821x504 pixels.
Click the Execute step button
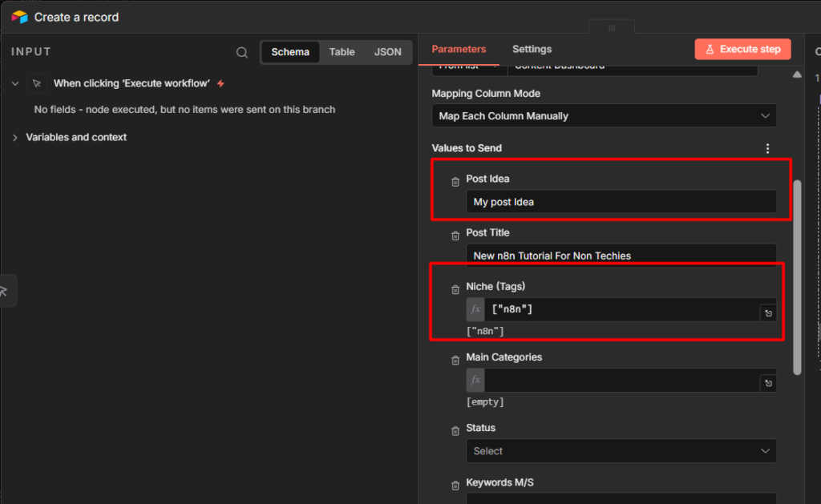pyautogui.click(x=742, y=49)
